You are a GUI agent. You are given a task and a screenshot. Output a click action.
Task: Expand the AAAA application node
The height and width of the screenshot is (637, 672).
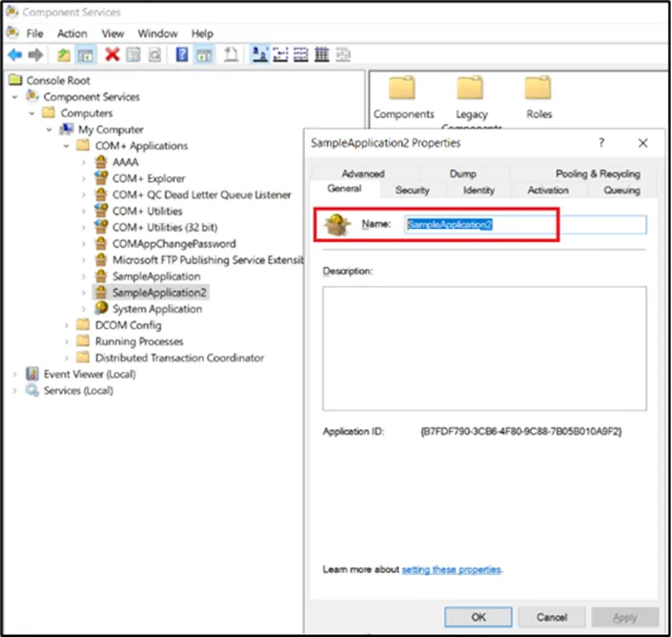click(84, 162)
